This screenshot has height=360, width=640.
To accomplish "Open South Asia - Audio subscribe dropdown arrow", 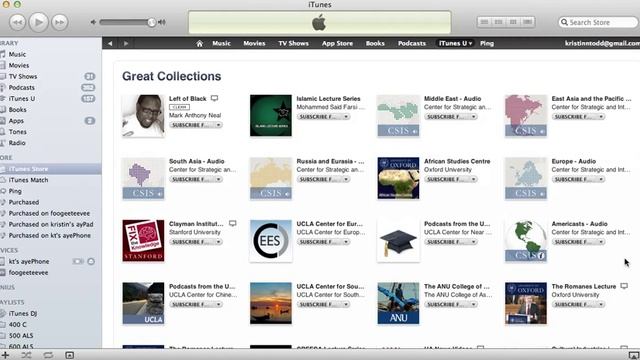I will [x=219, y=179].
